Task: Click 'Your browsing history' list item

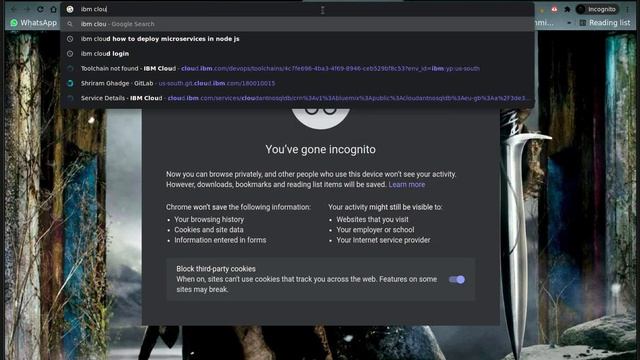Action: (x=209, y=219)
